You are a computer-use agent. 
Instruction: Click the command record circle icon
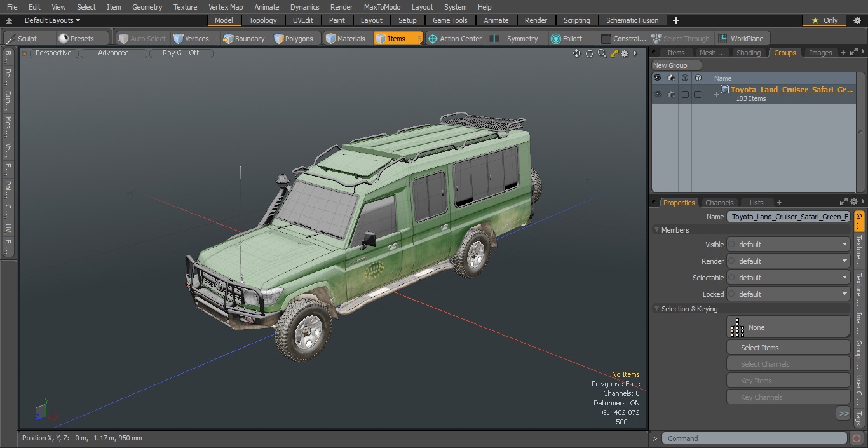click(856, 438)
